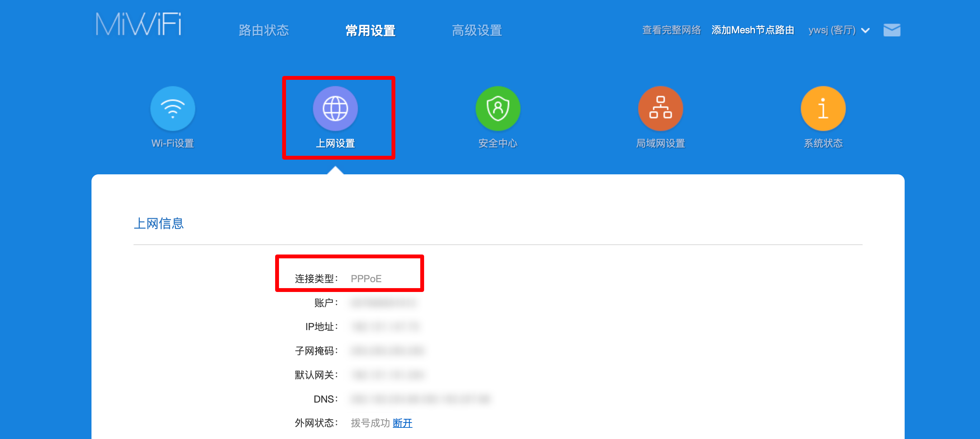Viewport: 980px width, 439px height.
Task: Open the mail envelope icon
Action: [x=891, y=30]
